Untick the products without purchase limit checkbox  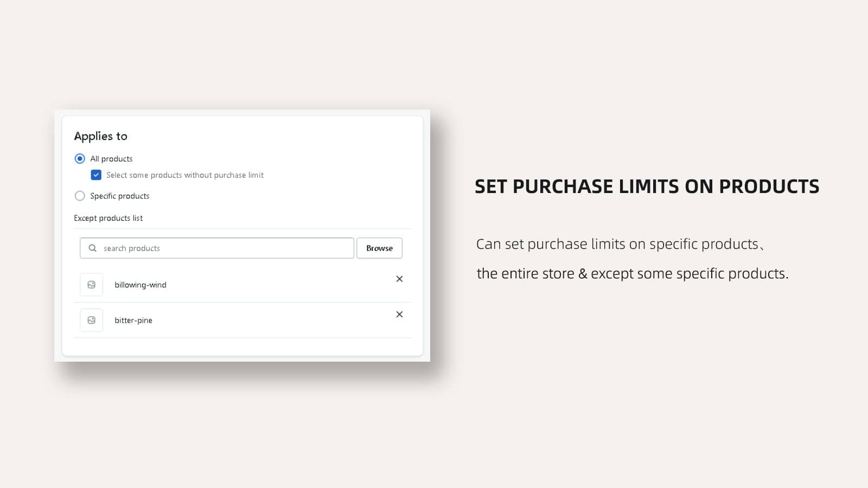96,175
